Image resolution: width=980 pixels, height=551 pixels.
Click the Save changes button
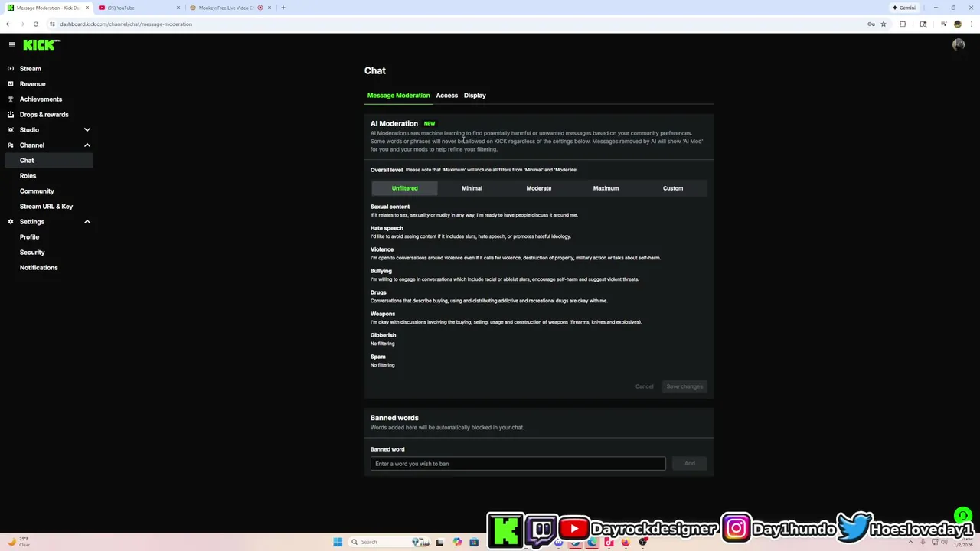pyautogui.click(x=684, y=386)
